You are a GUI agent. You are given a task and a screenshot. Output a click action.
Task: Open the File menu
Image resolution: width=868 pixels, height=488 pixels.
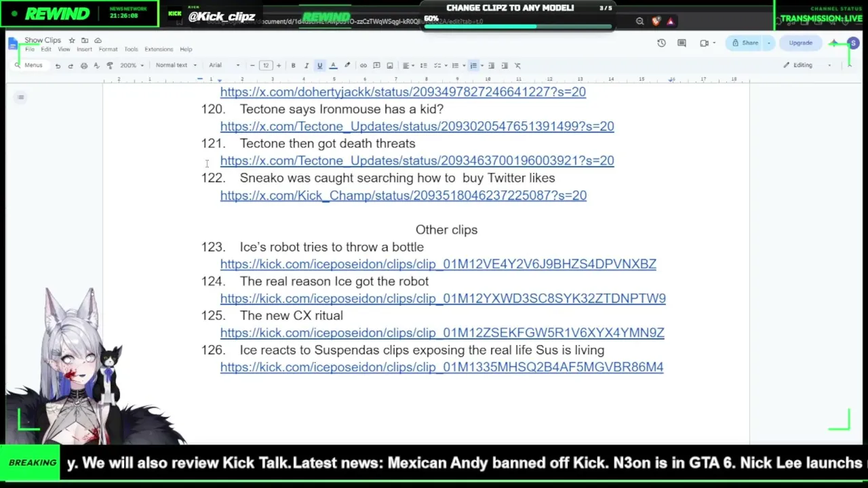[30, 49]
